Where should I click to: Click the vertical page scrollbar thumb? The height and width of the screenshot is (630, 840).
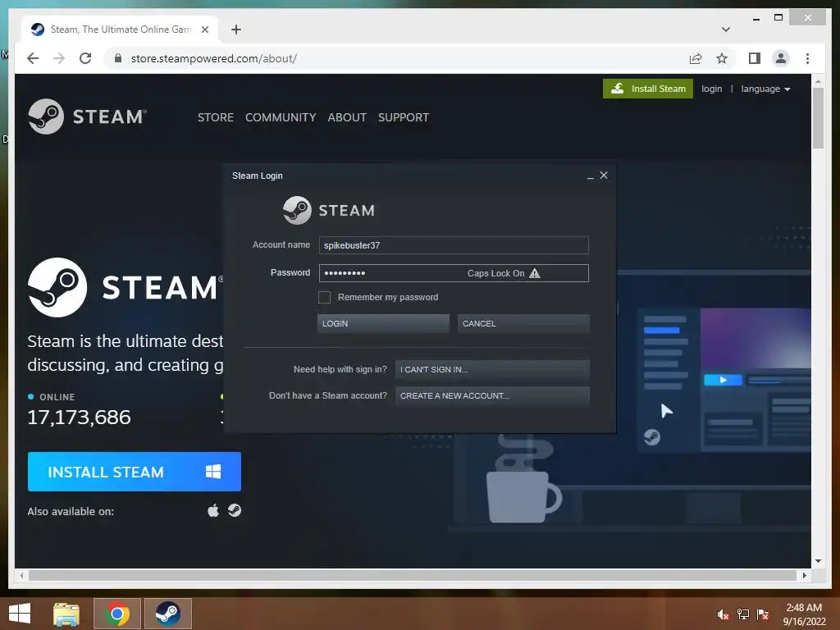coord(818,118)
